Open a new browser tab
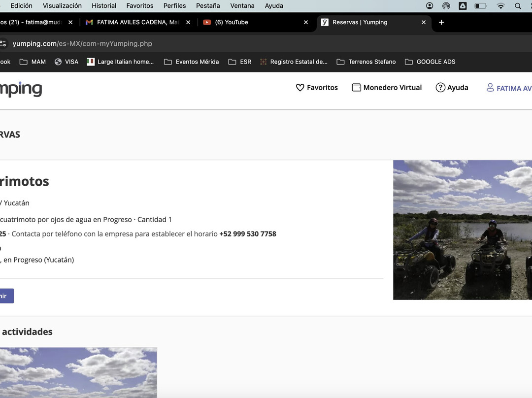This screenshot has height=398, width=532. [441, 22]
